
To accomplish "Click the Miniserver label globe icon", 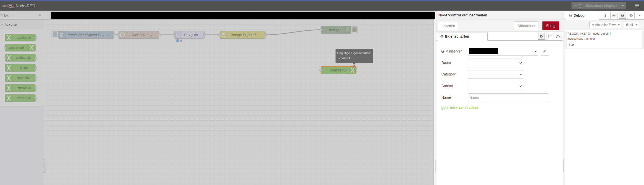I will tap(443, 51).
